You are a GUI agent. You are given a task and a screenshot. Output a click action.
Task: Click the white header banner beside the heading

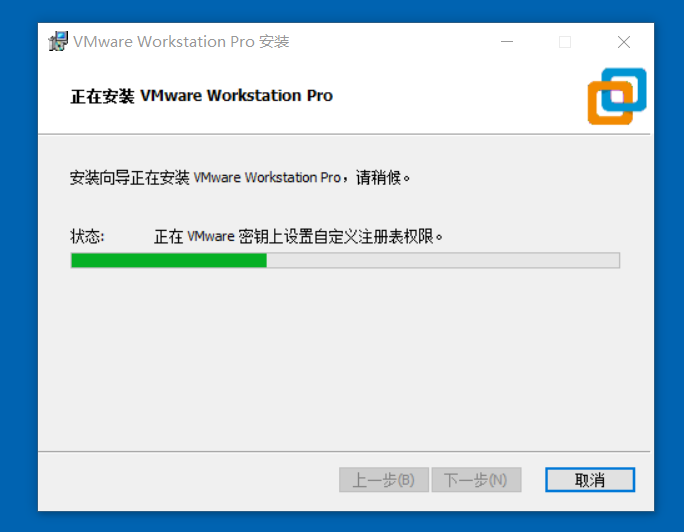(x=458, y=96)
